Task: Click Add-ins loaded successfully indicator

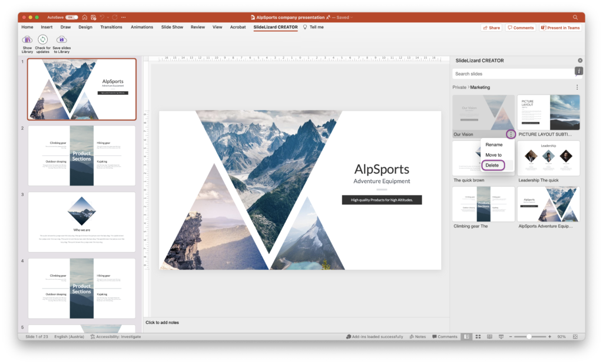Action: (375, 337)
